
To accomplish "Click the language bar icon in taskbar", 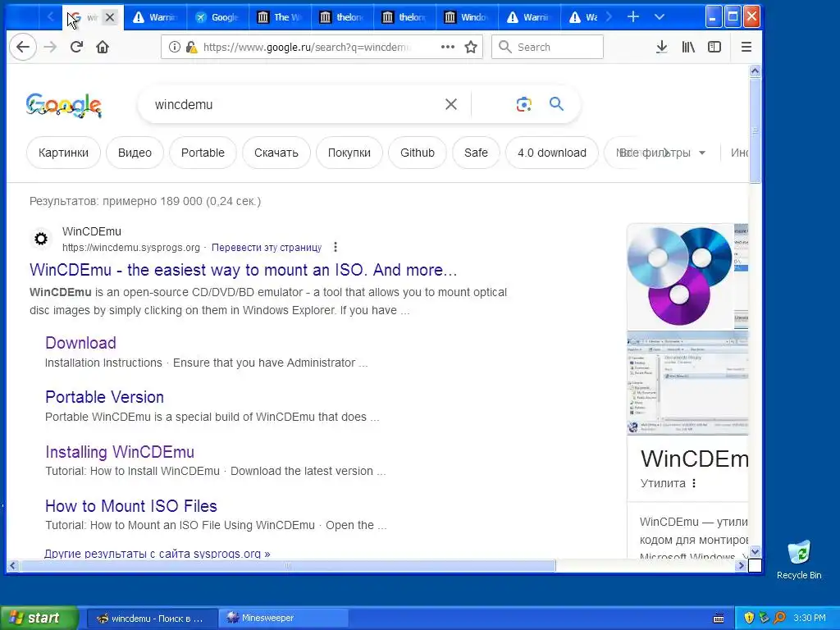I will pos(719,619).
